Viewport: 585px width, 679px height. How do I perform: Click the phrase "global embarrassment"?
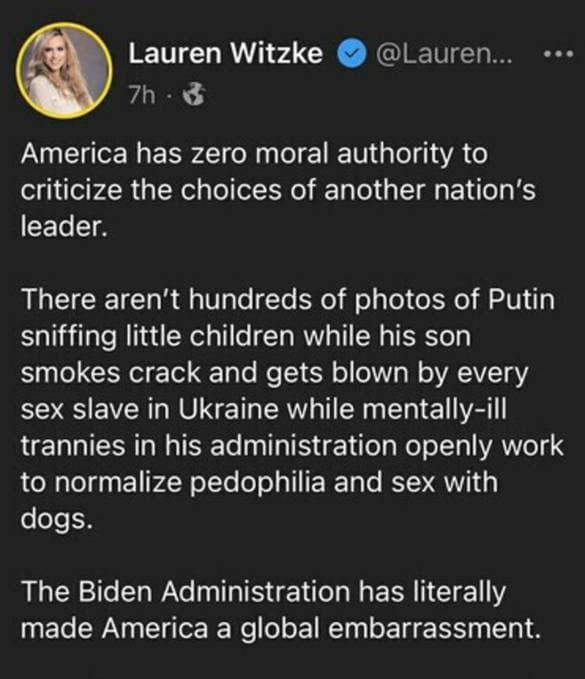(390, 628)
